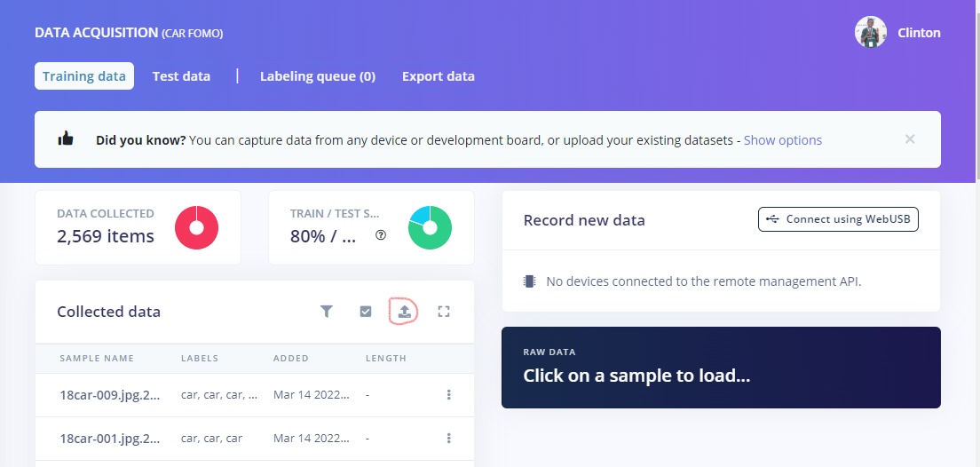
Task: Open Clinton's user profile avatar
Action: 871,33
